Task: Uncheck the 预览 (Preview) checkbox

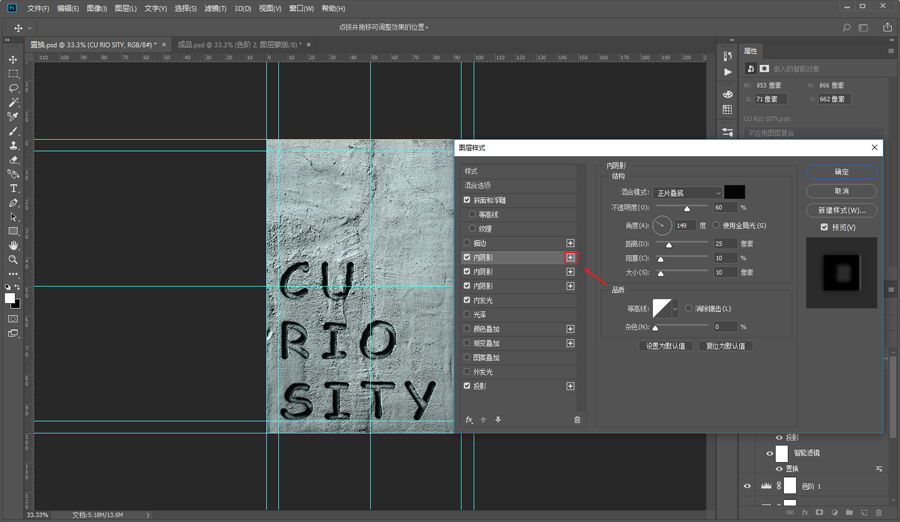Action: point(824,227)
